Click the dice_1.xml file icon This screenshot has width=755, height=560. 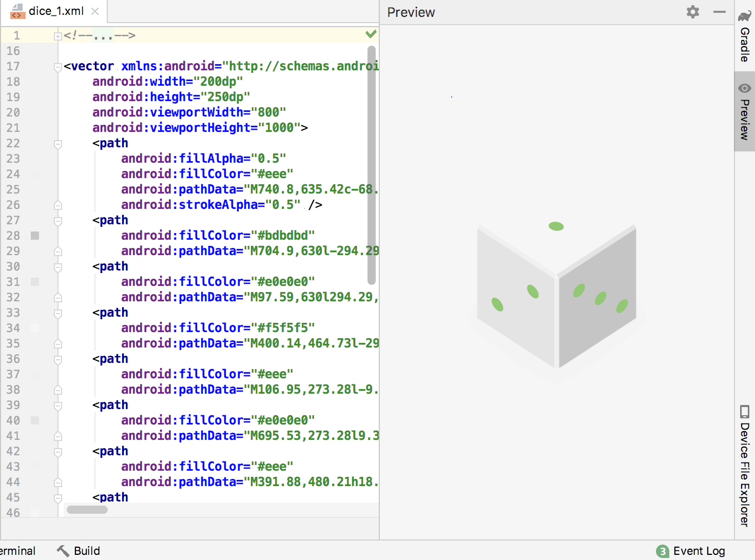click(17, 11)
